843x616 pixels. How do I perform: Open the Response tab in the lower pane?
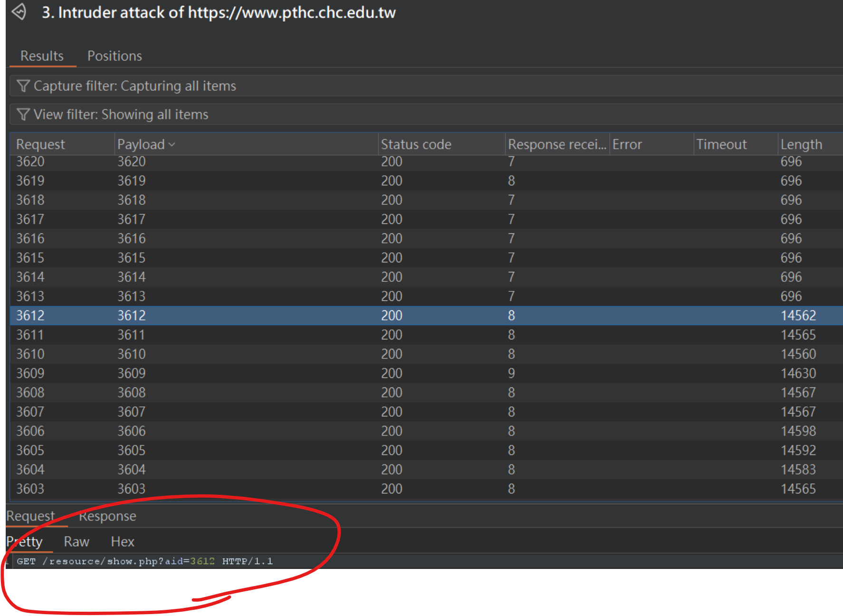(107, 516)
